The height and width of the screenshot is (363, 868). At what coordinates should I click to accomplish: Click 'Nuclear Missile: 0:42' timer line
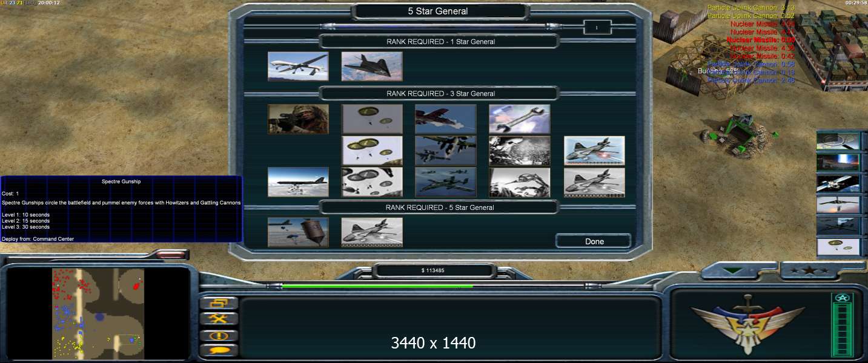[763, 56]
